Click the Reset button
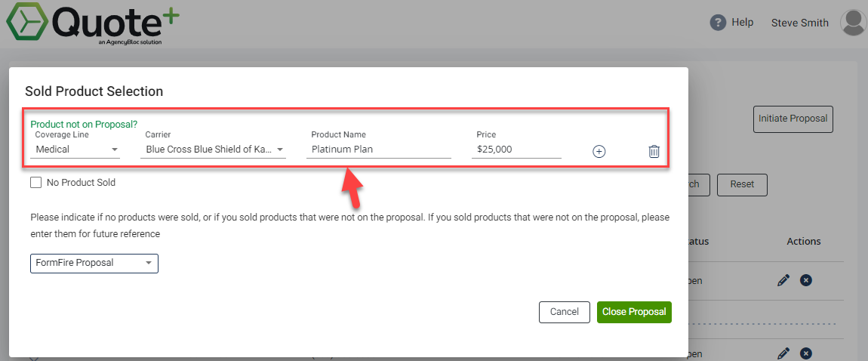Screen dimensions: 868x361 coord(742,184)
